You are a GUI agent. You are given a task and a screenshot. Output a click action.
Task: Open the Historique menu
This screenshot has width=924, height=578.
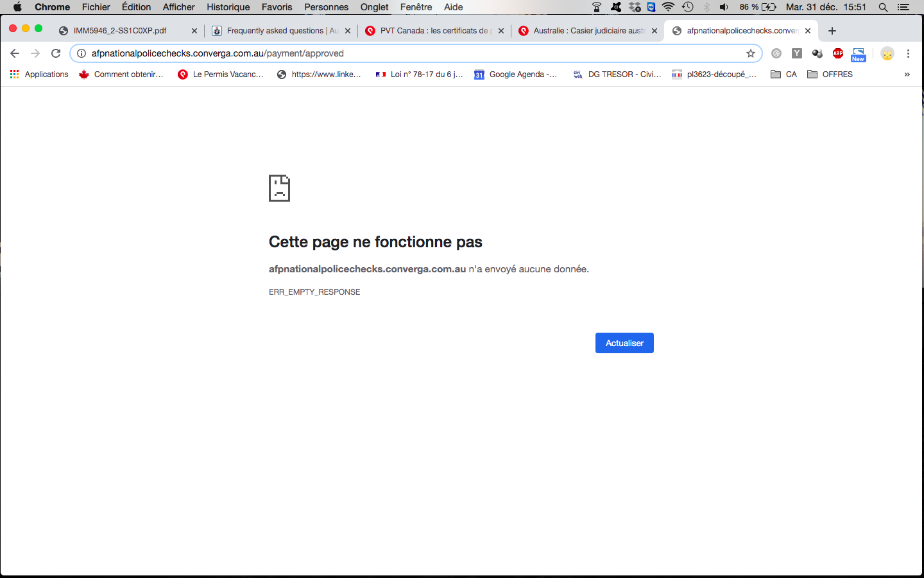[x=228, y=7]
